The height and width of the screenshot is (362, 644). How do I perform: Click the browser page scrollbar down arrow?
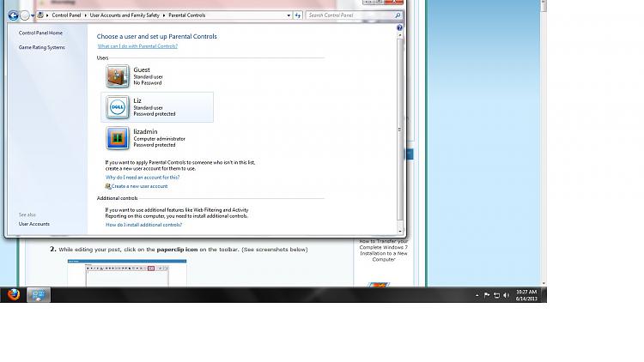click(544, 283)
